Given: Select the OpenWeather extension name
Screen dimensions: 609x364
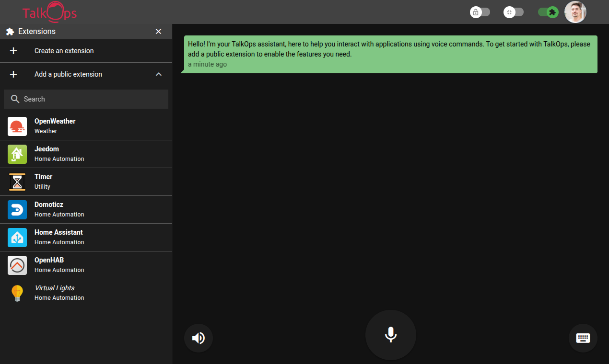Looking at the screenshot, I should 55,121.
